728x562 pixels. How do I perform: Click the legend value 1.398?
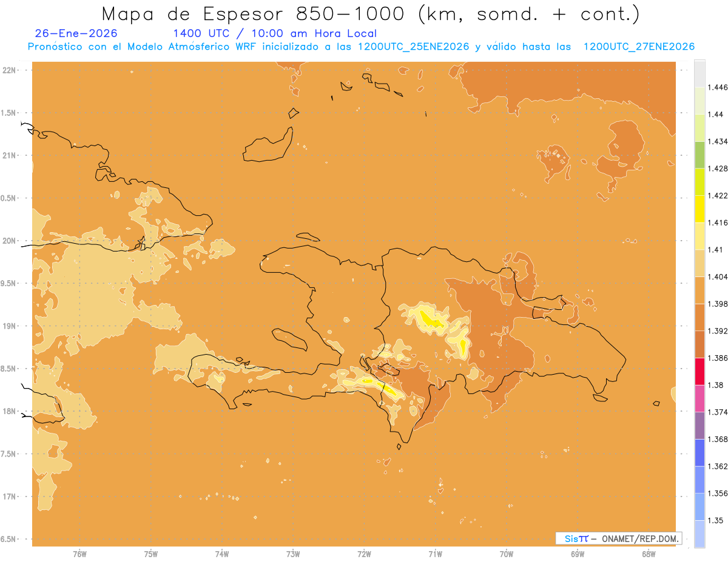click(x=717, y=304)
